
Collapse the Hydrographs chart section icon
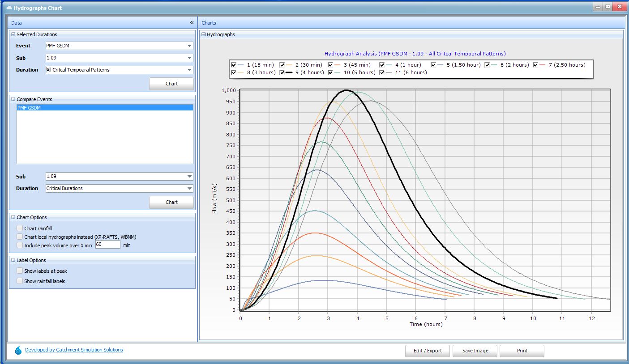(203, 34)
